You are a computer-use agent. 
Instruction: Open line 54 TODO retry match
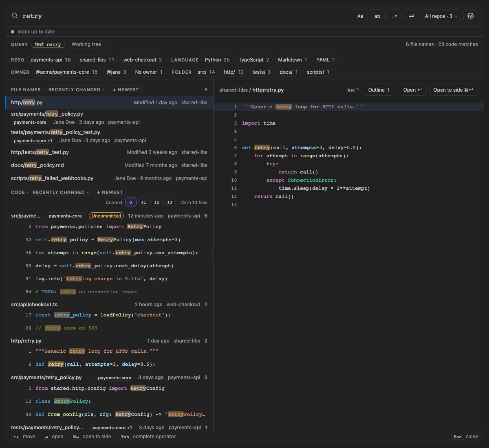[109, 292]
